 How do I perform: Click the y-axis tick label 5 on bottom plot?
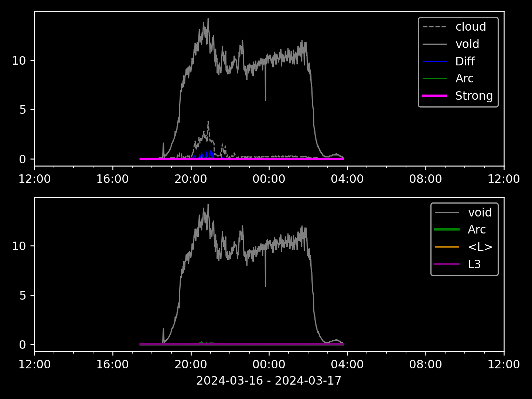(x=23, y=296)
